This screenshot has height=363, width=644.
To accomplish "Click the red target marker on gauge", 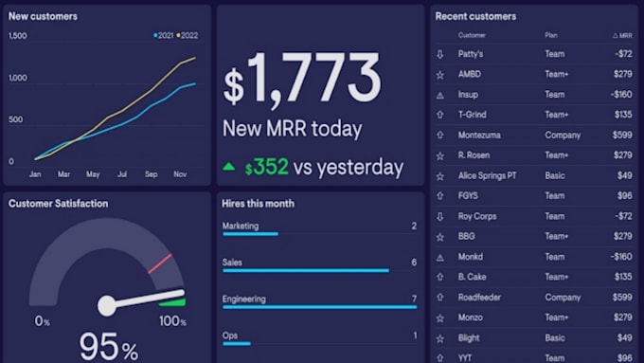I will (x=160, y=263).
